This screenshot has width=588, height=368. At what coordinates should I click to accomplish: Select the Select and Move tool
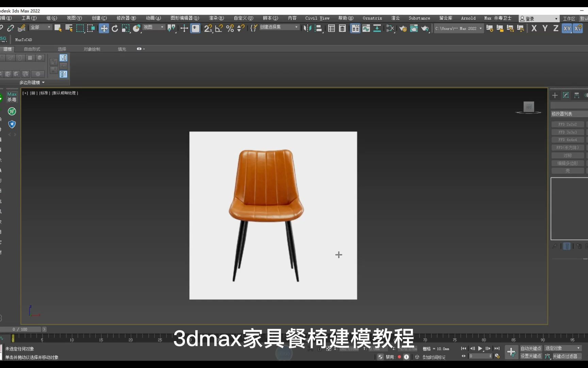tap(104, 29)
